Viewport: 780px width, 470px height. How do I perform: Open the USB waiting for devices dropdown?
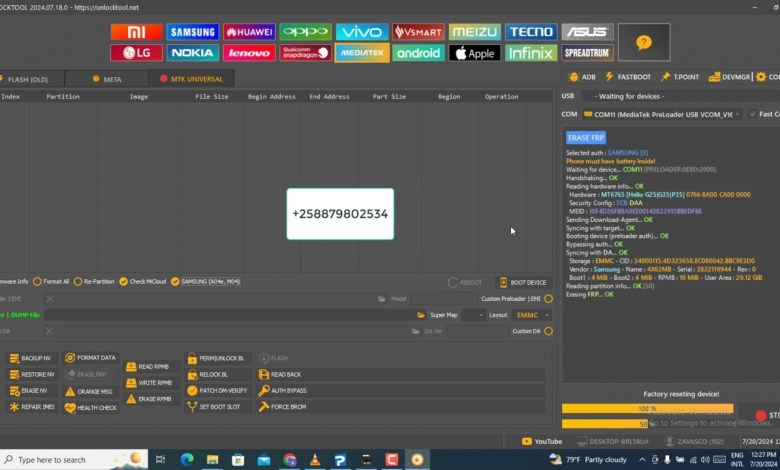coord(679,96)
